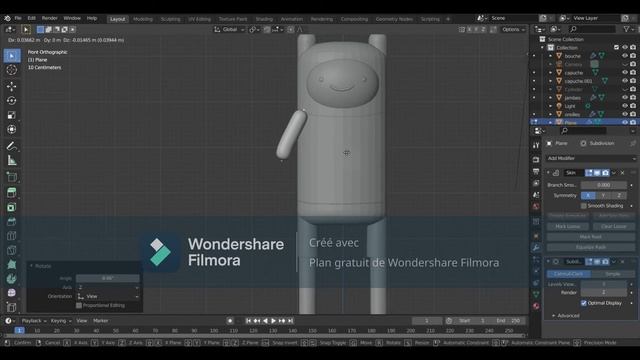Activate the Move tool
Viewport: 640px width, 360px height.
click(11, 86)
